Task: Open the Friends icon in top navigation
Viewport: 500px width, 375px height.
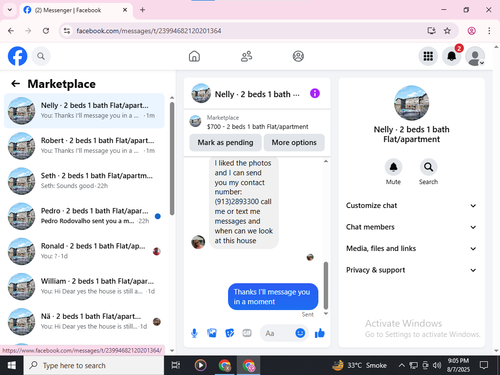Action: pyautogui.click(x=246, y=56)
